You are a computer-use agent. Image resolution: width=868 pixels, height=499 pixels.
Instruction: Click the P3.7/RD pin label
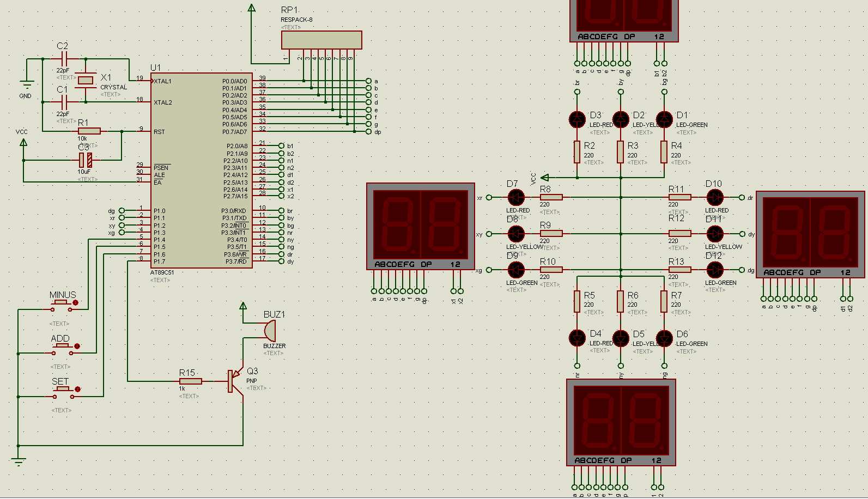tap(236, 261)
